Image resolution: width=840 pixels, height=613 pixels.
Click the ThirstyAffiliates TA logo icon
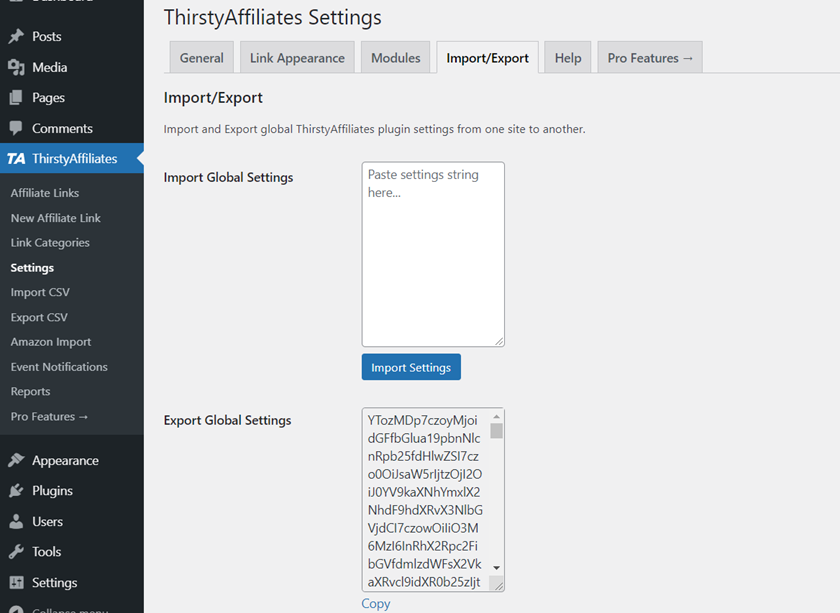click(x=16, y=159)
